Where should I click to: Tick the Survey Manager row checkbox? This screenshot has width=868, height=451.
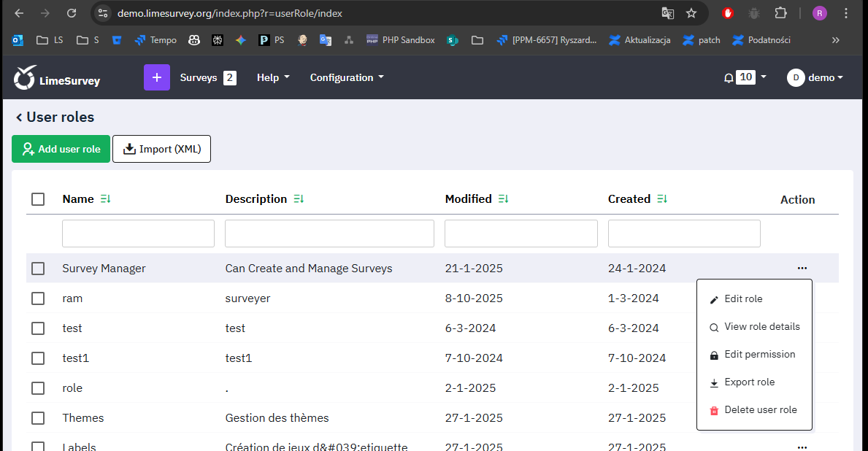pos(38,269)
